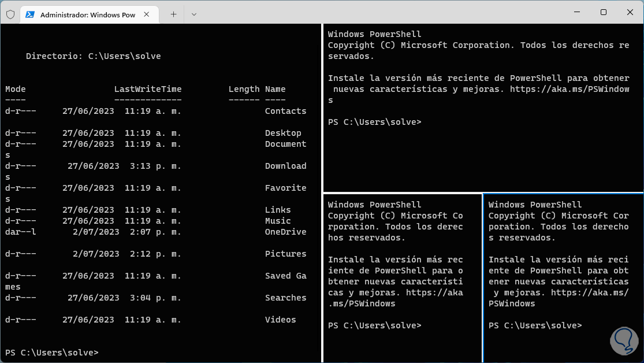Image resolution: width=644 pixels, height=363 pixels.
Task: Maximize the terminal window
Action: click(603, 12)
